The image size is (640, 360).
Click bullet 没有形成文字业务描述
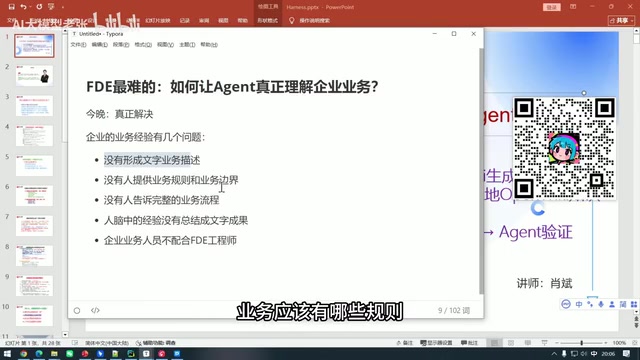point(152,160)
